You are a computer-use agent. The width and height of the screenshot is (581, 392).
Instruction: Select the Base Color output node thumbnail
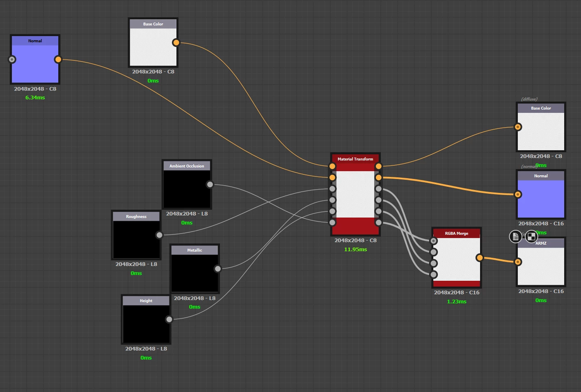click(541, 131)
